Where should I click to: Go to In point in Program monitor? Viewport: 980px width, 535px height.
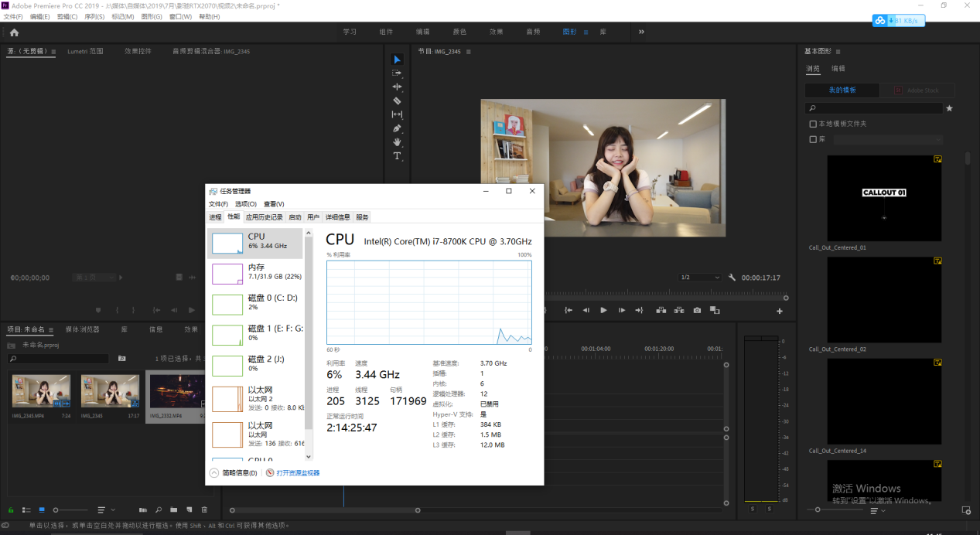(569, 310)
